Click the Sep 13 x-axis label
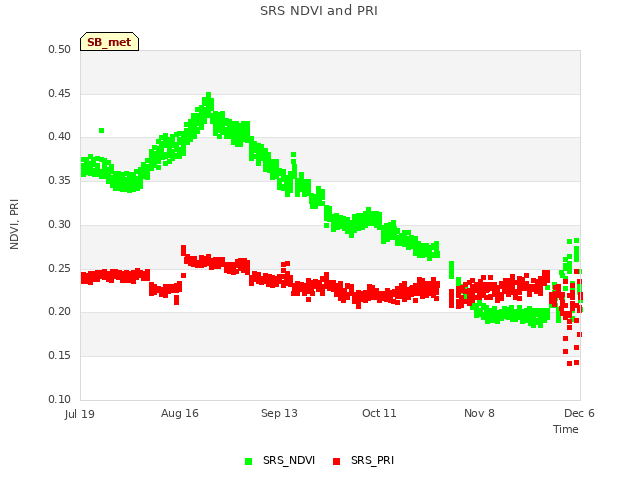The width and height of the screenshot is (640, 480). [x=279, y=413]
